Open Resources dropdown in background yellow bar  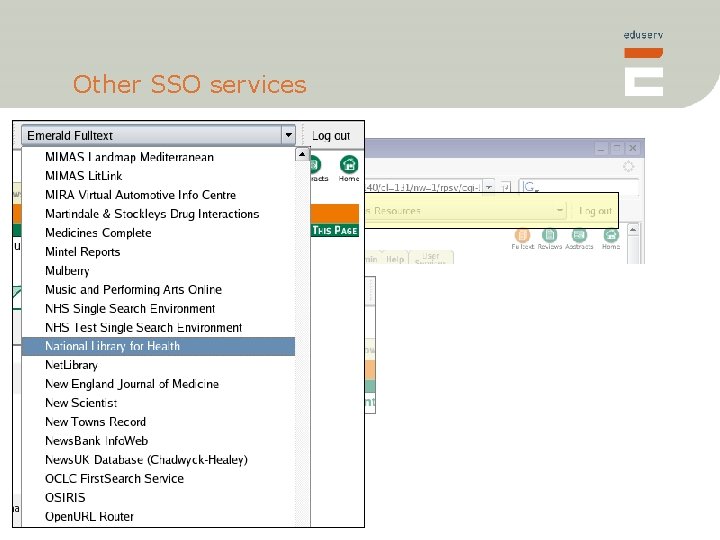pos(560,210)
